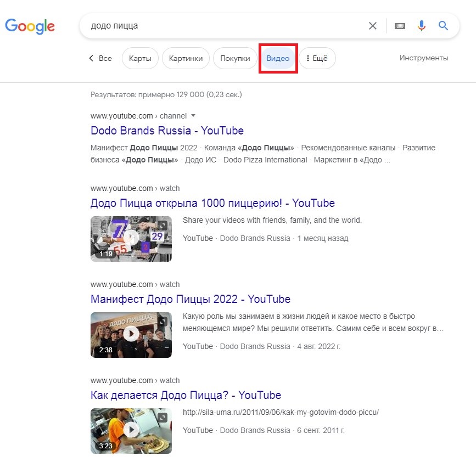Open 'Инструменты' search tools
The width and height of the screenshot is (476, 467).
[x=424, y=58]
